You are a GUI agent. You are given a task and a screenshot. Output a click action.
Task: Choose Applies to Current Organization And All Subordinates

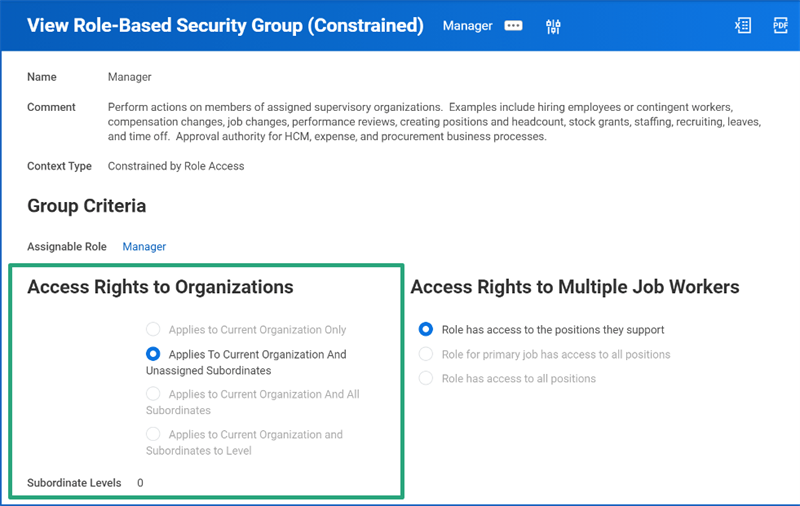[x=153, y=393]
